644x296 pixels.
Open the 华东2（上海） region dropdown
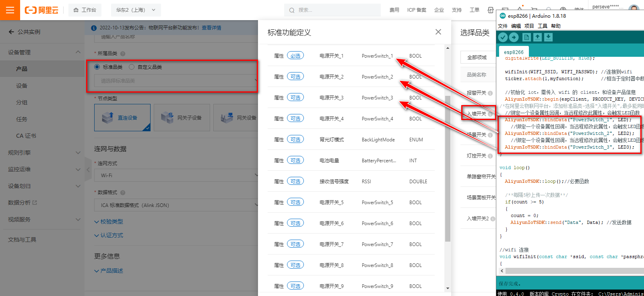pyautogui.click(x=135, y=10)
